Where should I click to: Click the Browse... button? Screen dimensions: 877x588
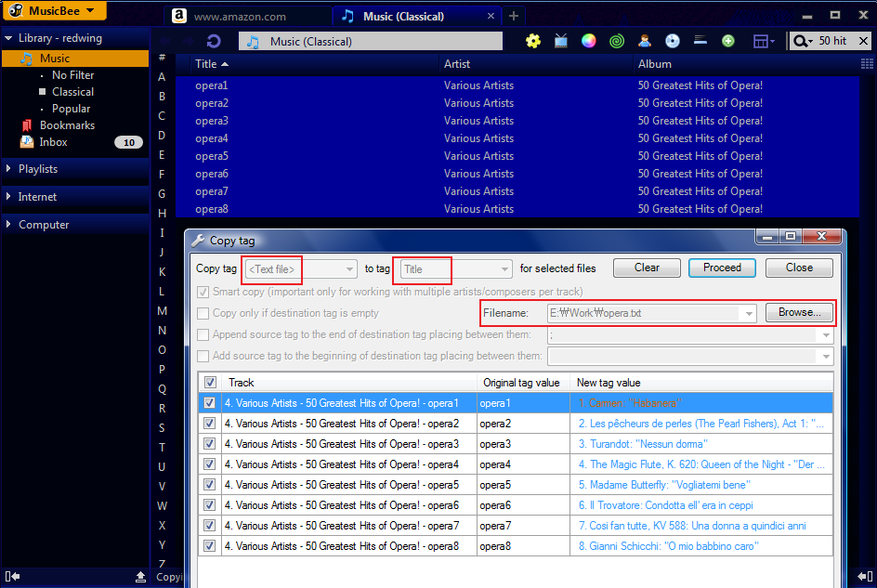pos(799,313)
